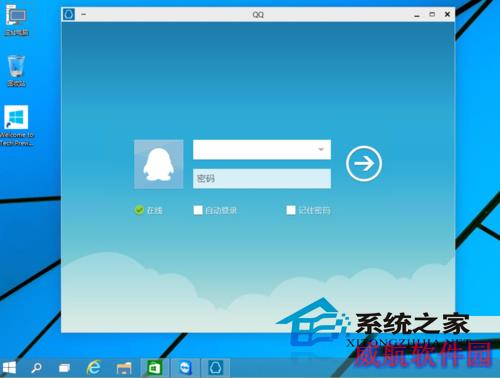This screenshot has height=378, width=500.
Task: Select the Recycle Bin desktop icon
Action: [x=16, y=71]
